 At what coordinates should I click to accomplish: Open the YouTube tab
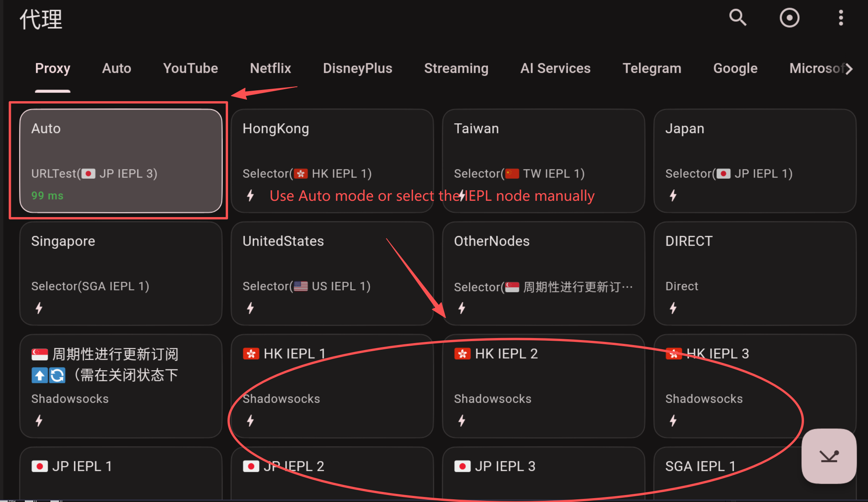click(190, 68)
